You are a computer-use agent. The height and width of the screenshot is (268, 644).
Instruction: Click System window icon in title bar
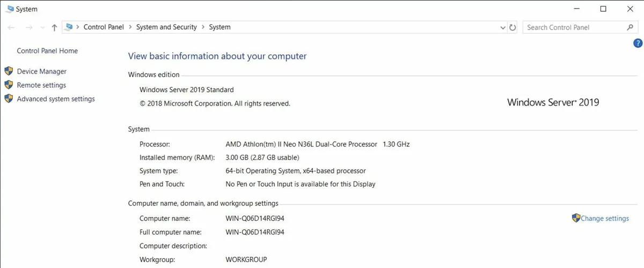pos(10,9)
